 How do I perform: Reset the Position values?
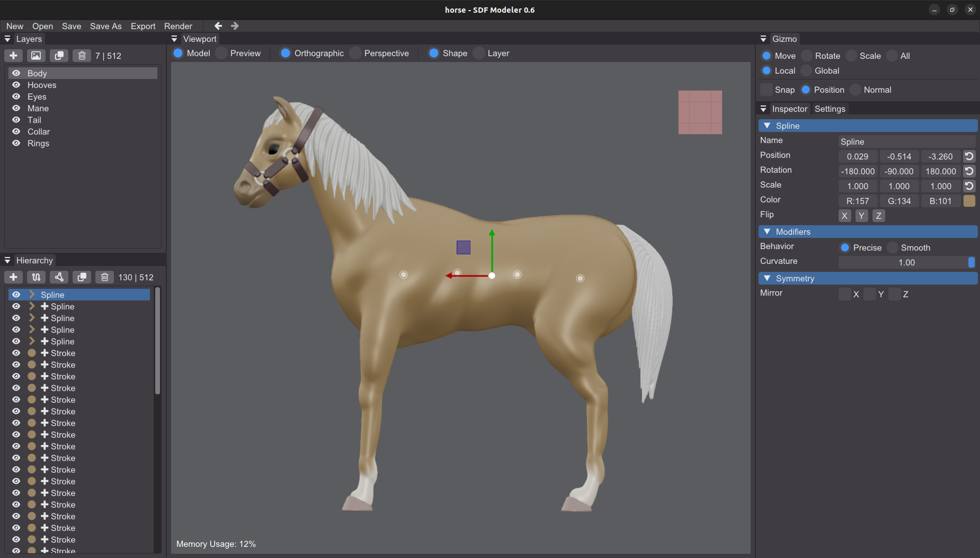pyautogui.click(x=969, y=156)
